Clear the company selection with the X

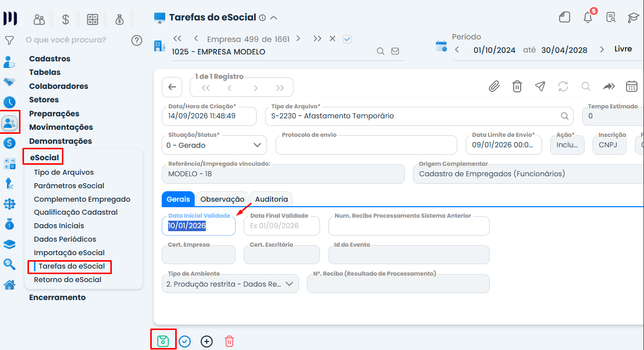[332, 38]
